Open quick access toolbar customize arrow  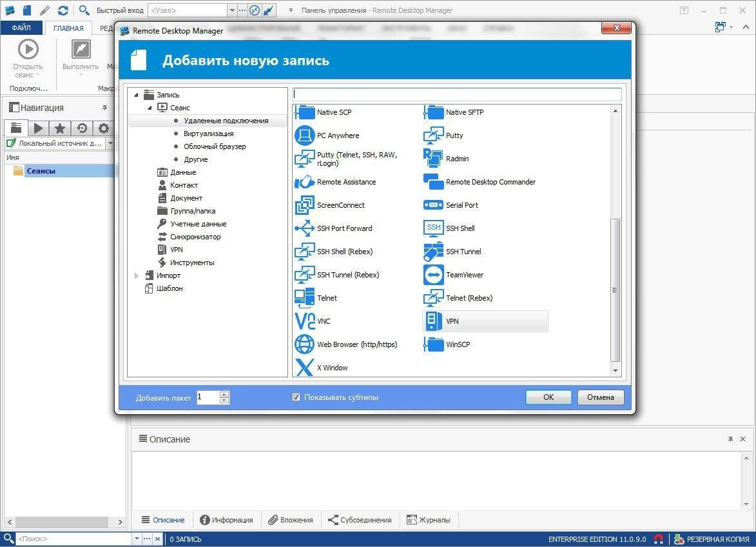pyautogui.click(x=291, y=10)
